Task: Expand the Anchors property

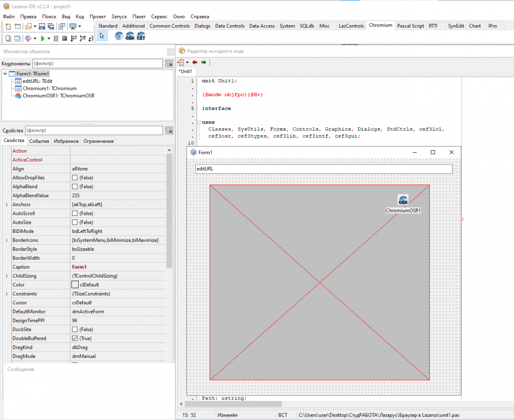Action: click(6, 205)
